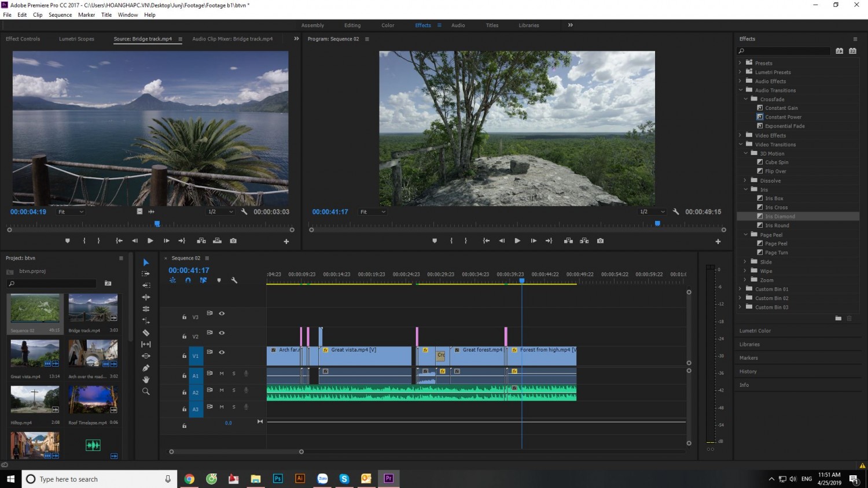This screenshot has width=868, height=488.
Task: Activate the Hand tool
Action: [x=146, y=379]
